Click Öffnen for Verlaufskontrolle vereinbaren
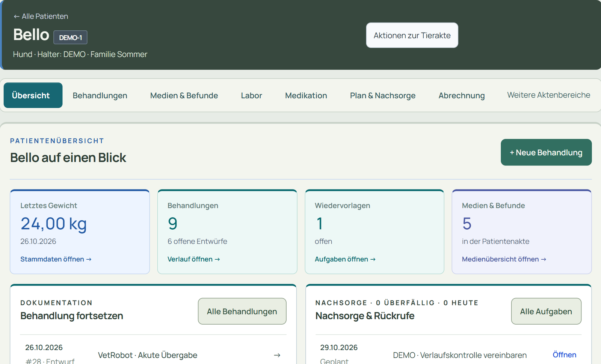 [564, 355]
